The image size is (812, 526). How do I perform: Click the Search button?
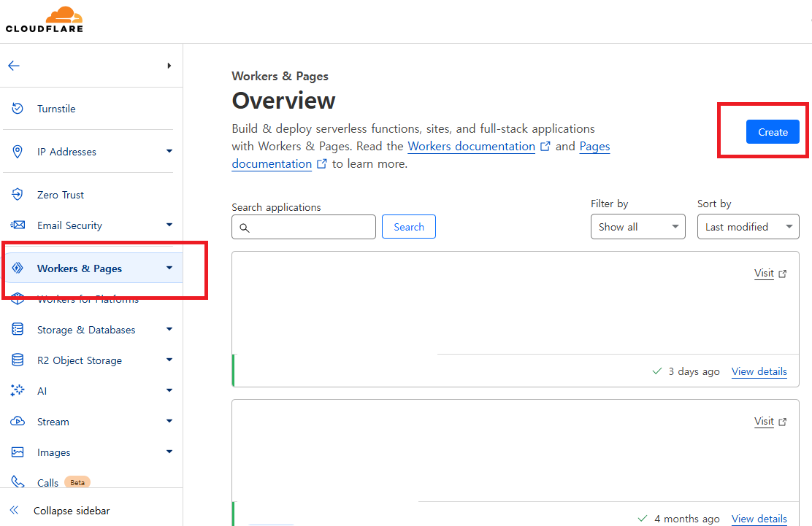(409, 227)
